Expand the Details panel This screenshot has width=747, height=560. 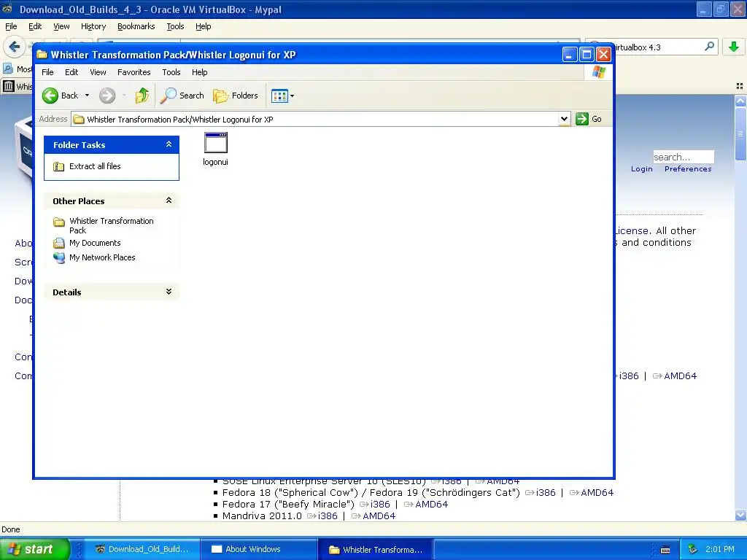click(x=169, y=292)
